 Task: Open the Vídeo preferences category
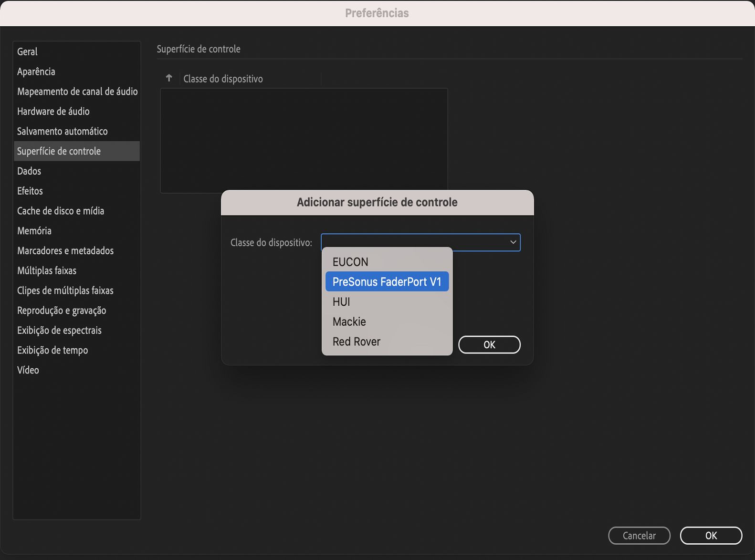pos(77,370)
